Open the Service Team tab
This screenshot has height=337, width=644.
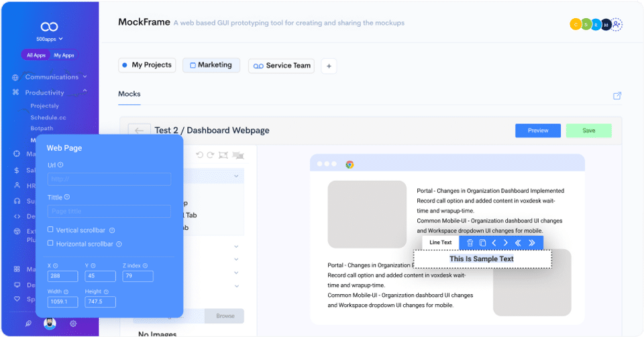pyautogui.click(x=282, y=66)
